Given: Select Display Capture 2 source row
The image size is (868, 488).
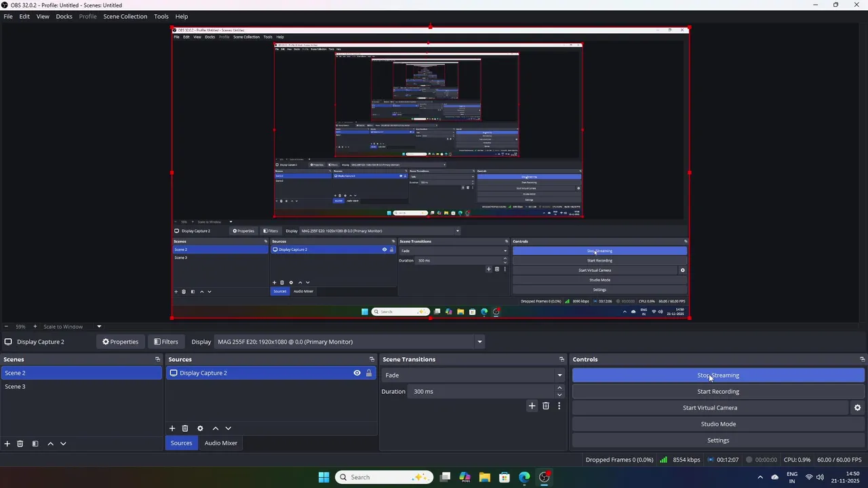Looking at the screenshot, I should (x=271, y=373).
